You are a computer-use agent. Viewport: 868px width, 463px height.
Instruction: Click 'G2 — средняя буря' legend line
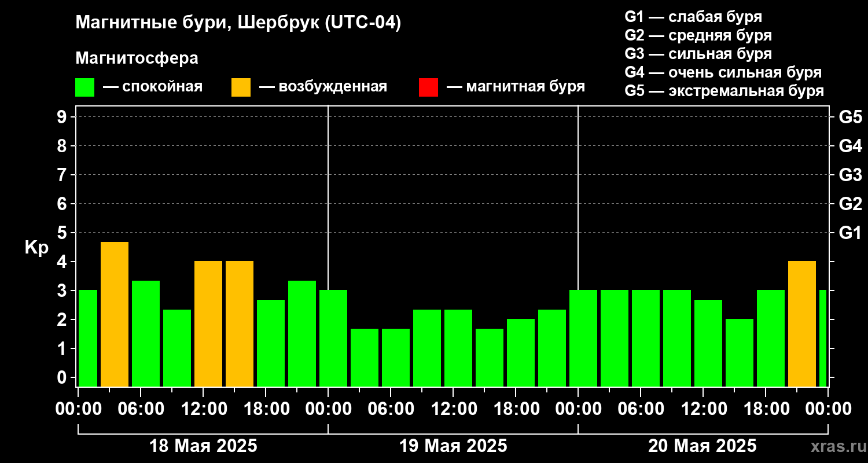click(x=698, y=35)
